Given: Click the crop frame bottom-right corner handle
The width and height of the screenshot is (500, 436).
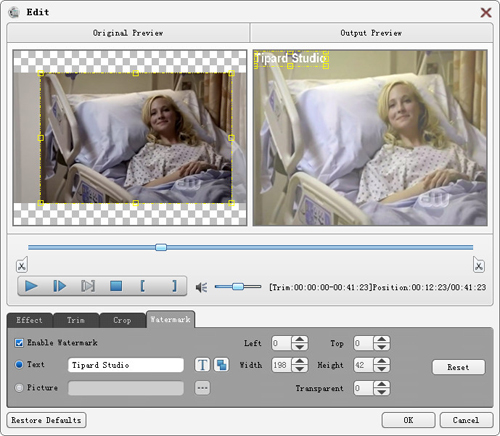Looking at the screenshot, I should point(232,203).
